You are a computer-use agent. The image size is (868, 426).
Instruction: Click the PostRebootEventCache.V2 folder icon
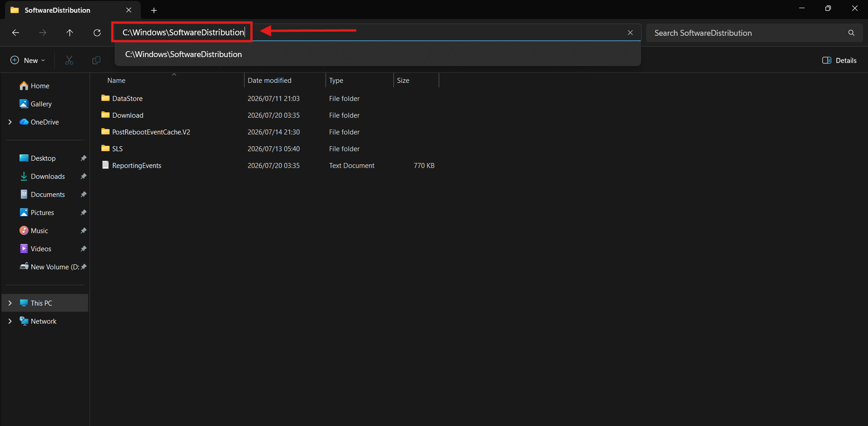pos(106,131)
